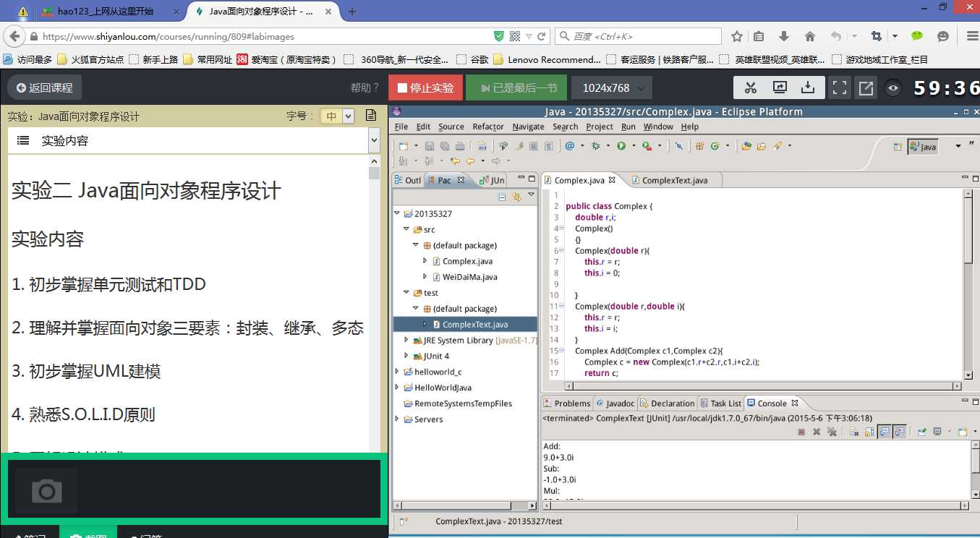This screenshot has width=980, height=538.
Task: Open the 实验内容 section dropdown
Action: [374, 141]
